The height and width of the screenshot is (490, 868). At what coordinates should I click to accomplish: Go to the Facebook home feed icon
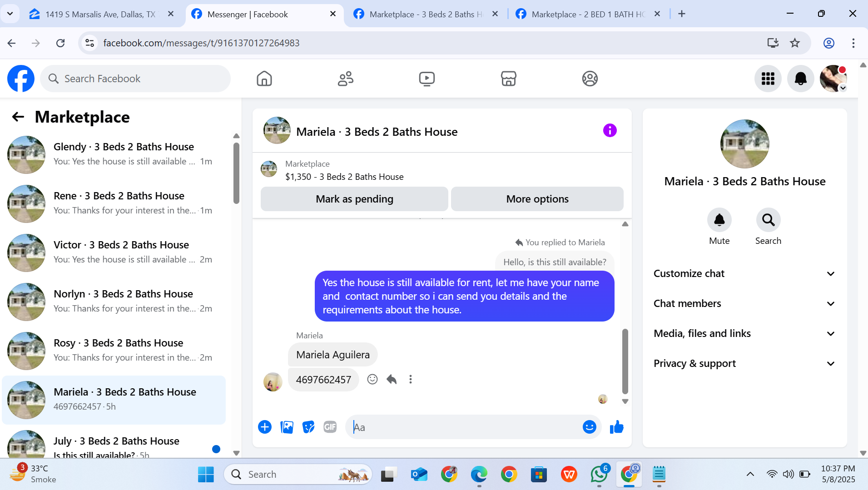[264, 79]
